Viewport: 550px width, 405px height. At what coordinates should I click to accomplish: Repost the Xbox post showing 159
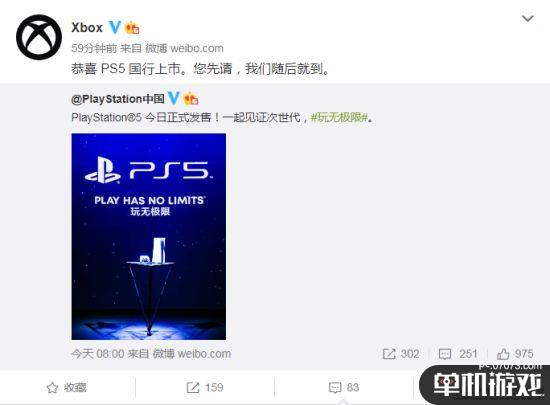coord(205,387)
